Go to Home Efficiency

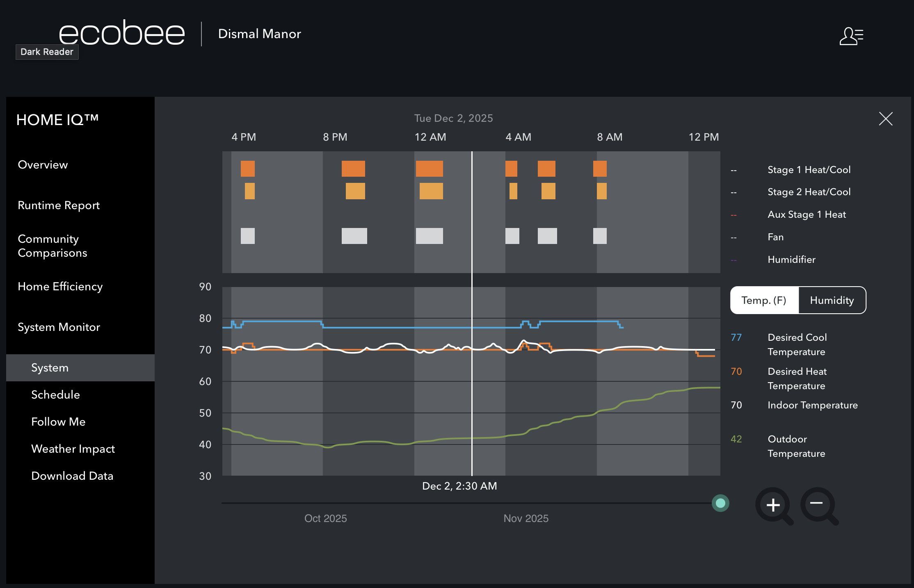pos(60,287)
